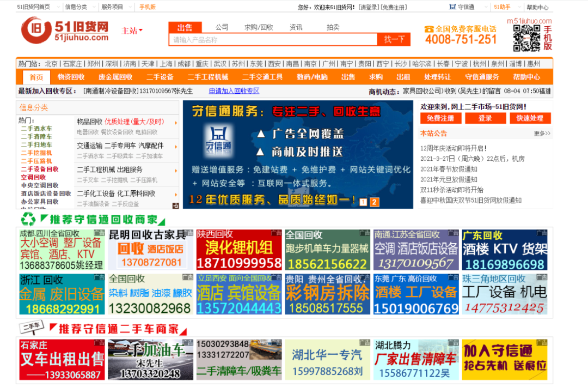Viewport: 588px width, 387px height.
Task: Click the 51旧货网 site logo
Action: click(65, 31)
